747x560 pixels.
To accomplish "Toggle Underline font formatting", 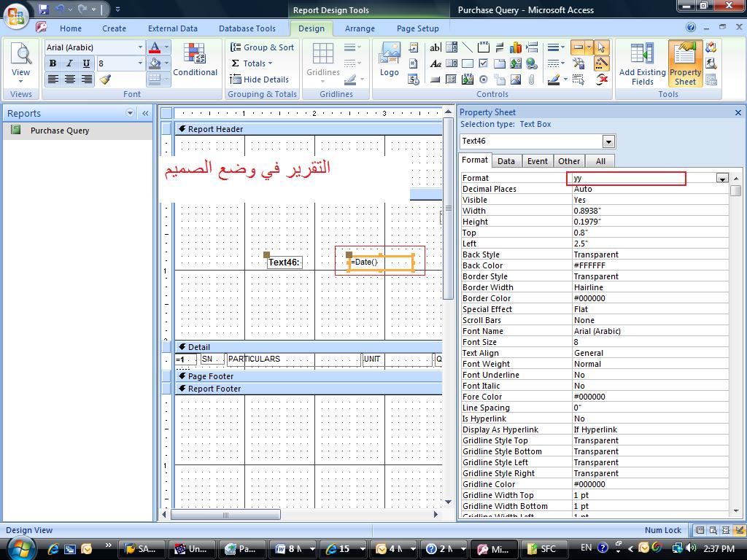I will [x=86, y=63].
